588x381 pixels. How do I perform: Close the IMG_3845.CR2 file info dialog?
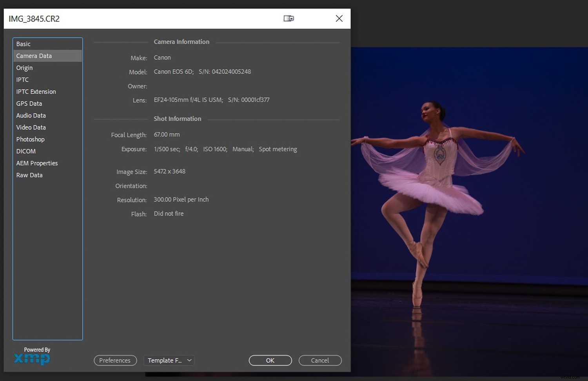(339, 18)
